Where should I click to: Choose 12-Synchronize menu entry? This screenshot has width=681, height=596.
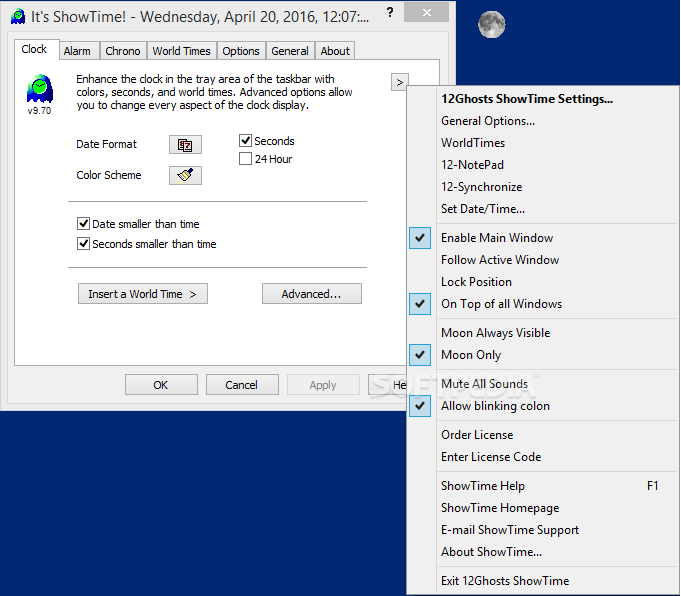point(543,187)
